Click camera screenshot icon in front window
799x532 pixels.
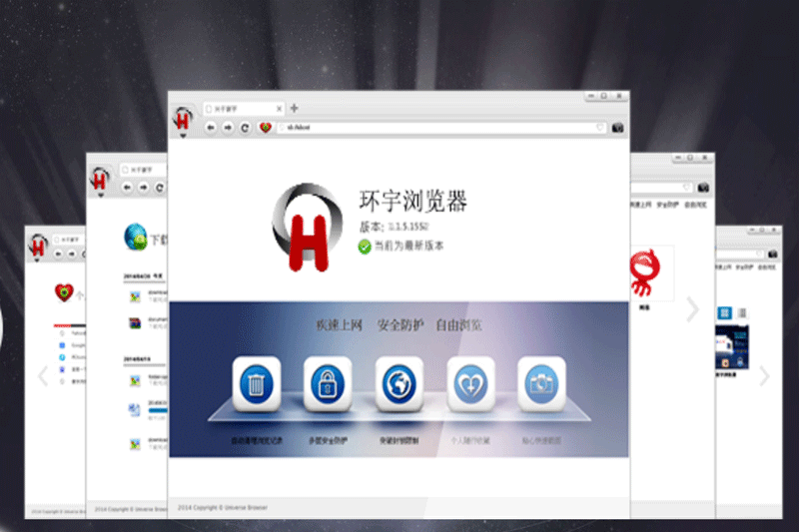coord(617,128)
